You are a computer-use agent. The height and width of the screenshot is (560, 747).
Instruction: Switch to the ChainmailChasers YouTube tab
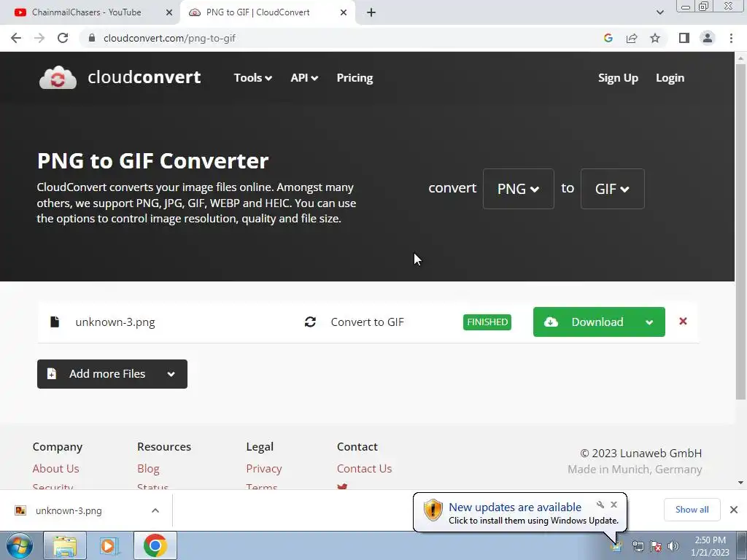pyautogui.click(x=90, y=12)
